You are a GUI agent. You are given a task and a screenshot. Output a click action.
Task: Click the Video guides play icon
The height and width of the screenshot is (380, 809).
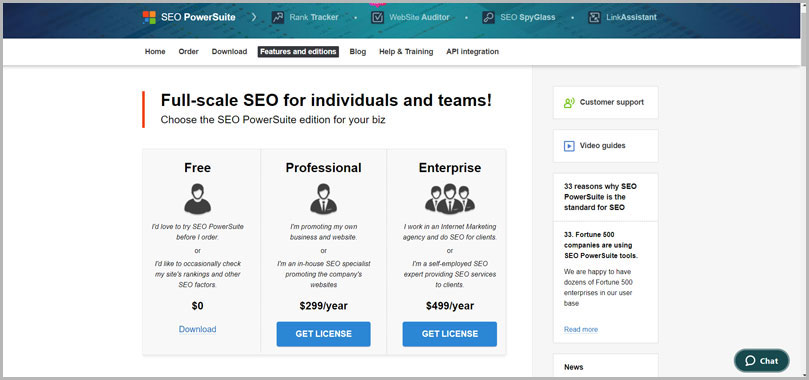(569, 146)
